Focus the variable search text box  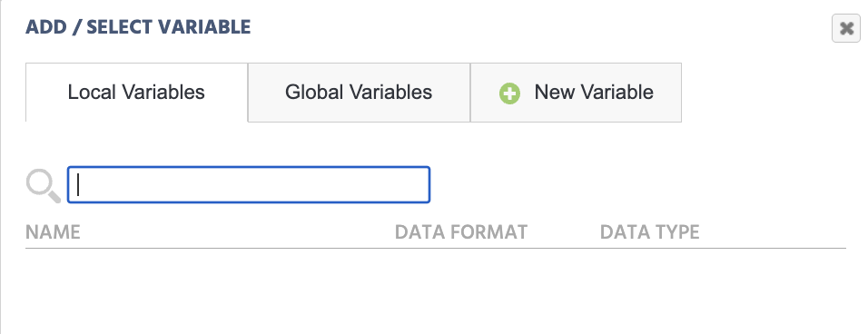coord(249,184)
